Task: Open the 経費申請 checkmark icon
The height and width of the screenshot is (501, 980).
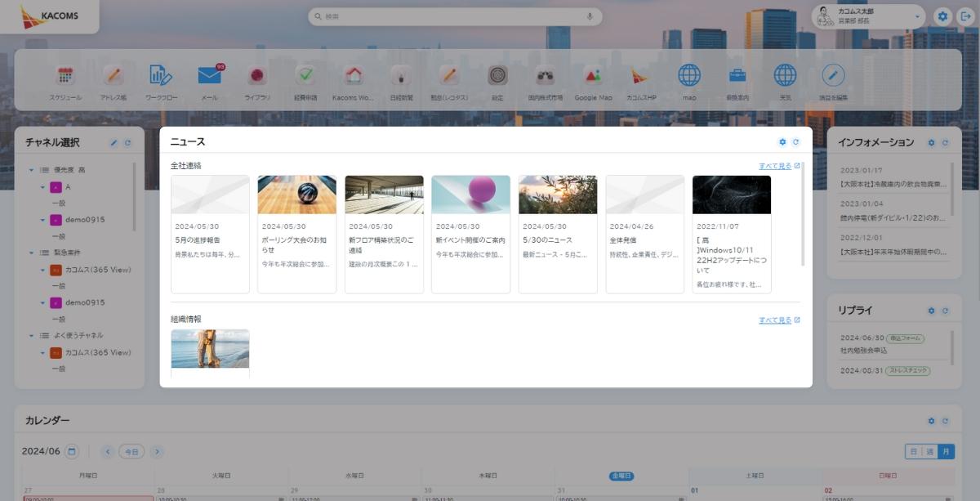Action: coord(305,76)
